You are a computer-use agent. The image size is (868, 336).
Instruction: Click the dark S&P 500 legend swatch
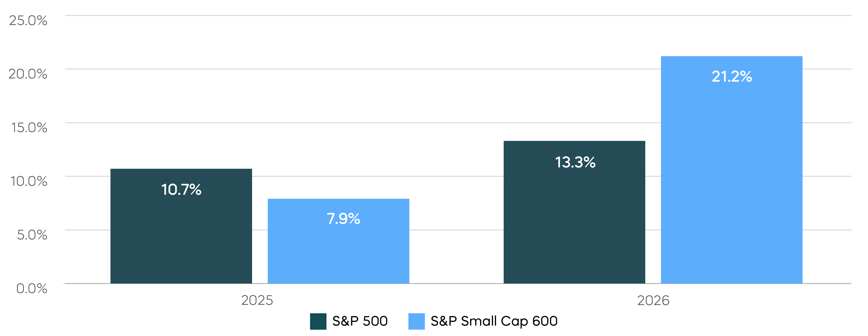coord(318,321)
